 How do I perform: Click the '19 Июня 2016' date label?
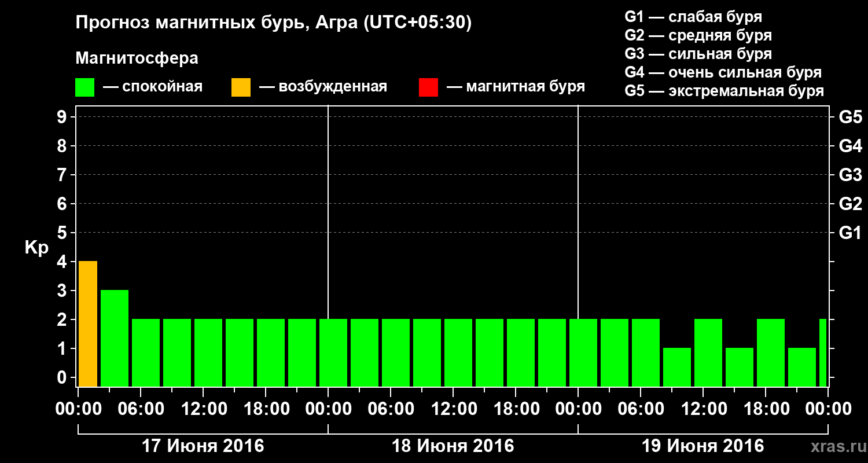click(x=703, y=446)
